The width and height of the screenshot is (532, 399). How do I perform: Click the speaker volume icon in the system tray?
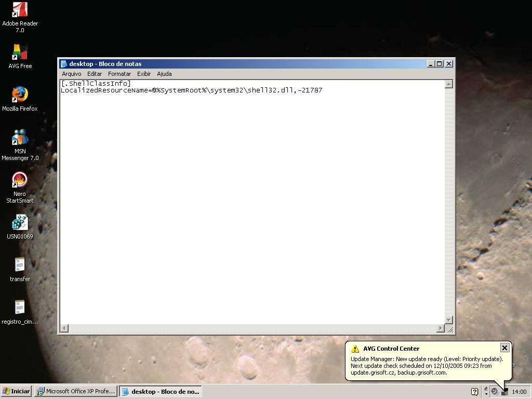point(495,392)
